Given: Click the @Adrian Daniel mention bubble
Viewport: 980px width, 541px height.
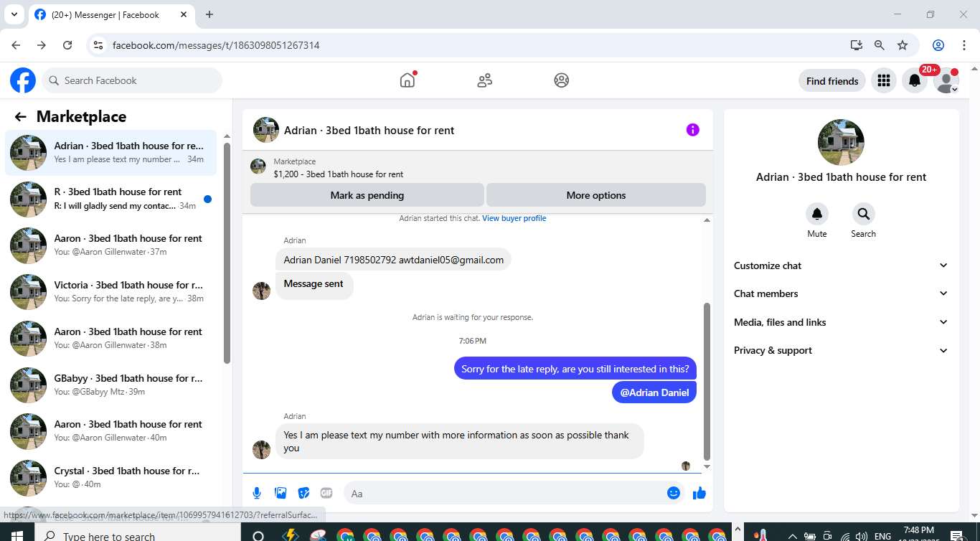Looking at the screenshot, I should coord(654,392).
